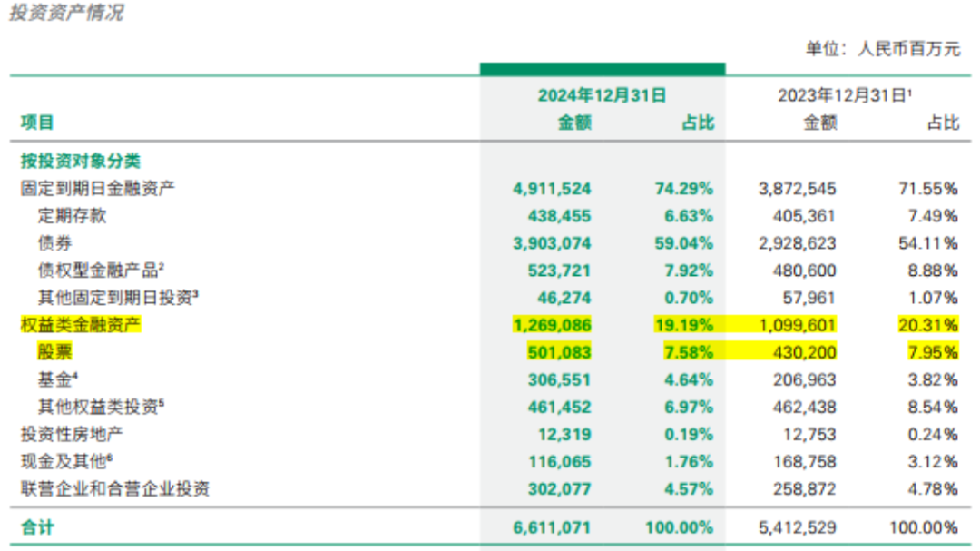Image resolution: width=980 pixels, height=551 pixels.
Task: Click the 联营企业和合营企业投资 row label
Action: click(x=115, y=489)
